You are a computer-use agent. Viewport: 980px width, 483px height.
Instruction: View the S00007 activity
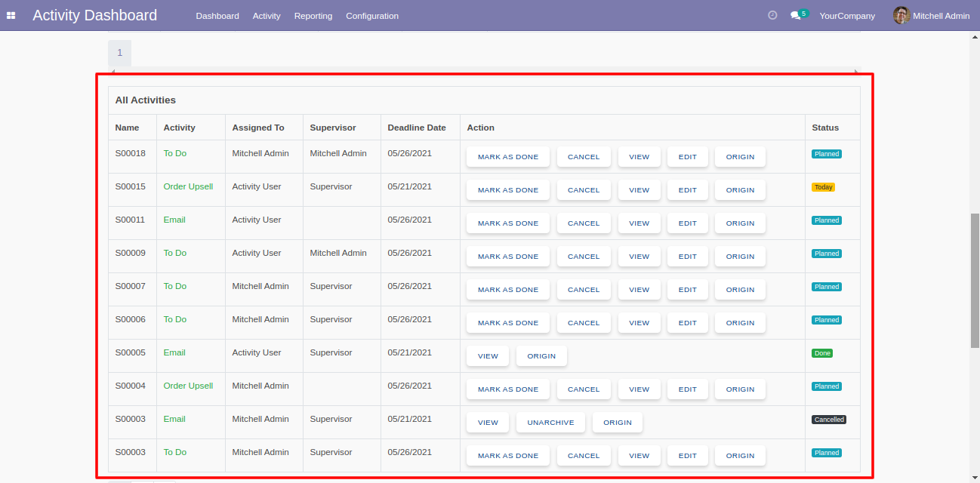(639, 290)
